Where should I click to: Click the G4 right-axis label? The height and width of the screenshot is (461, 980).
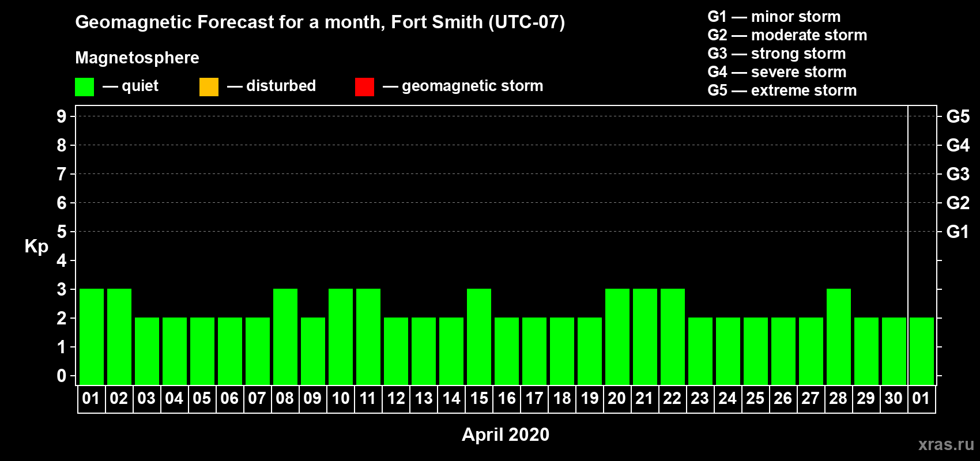tap(958, 145)
